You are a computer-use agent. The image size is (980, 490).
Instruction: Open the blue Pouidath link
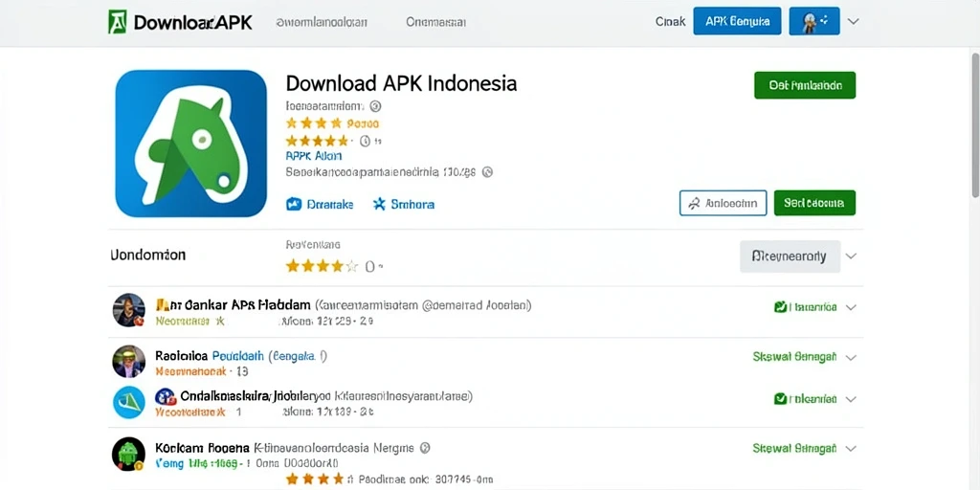point(237,356)
